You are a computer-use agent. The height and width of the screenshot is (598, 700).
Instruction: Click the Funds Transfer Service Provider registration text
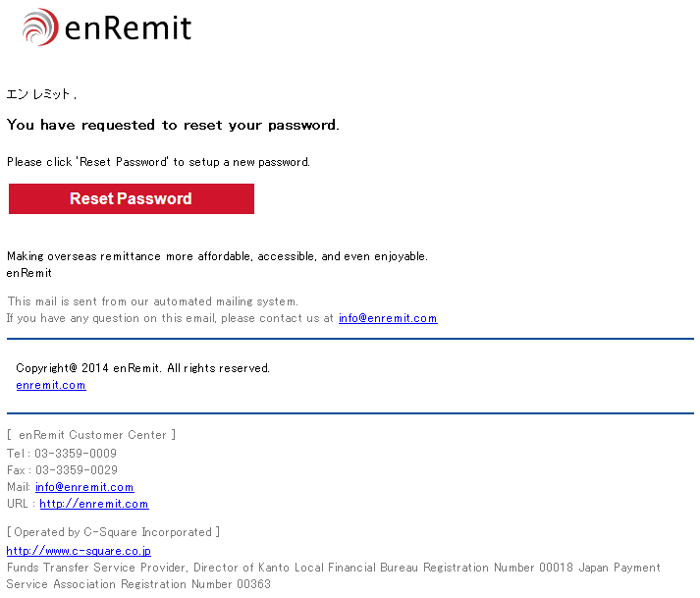click(333, 575)
